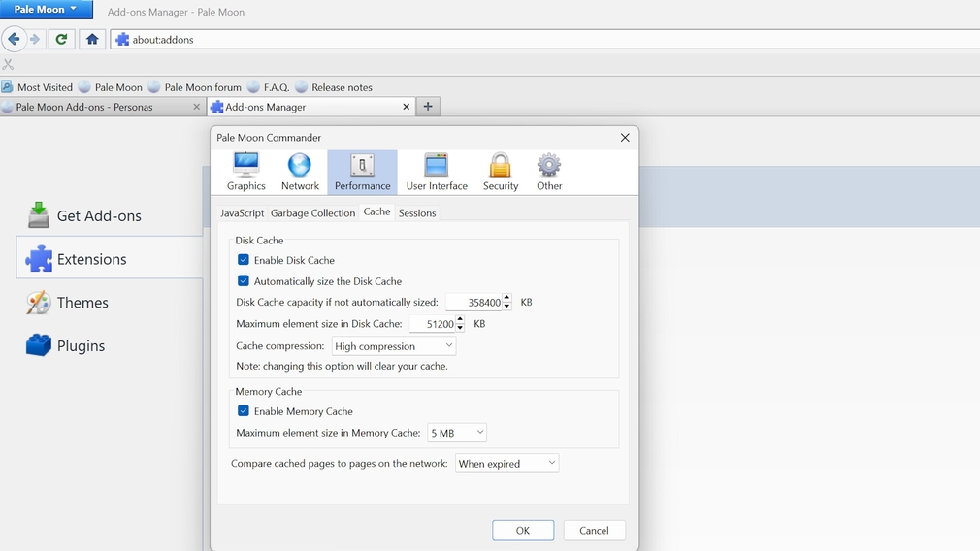Screen dimensions: 980x551
Task: Increase the Disk Cache capacity value
Action: click(x=506, y=298)
